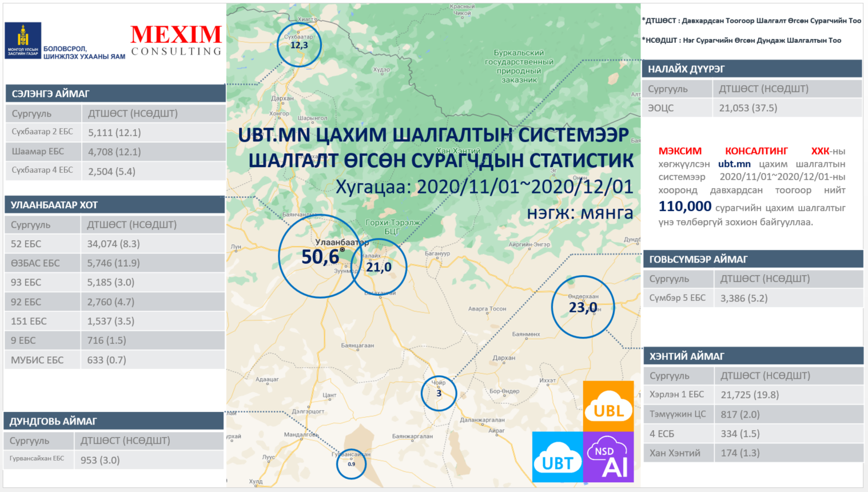Select the ӨЗБАС ЕБС row label
Viewport: 868px width, 492px height.
click(x=35, y=263)
